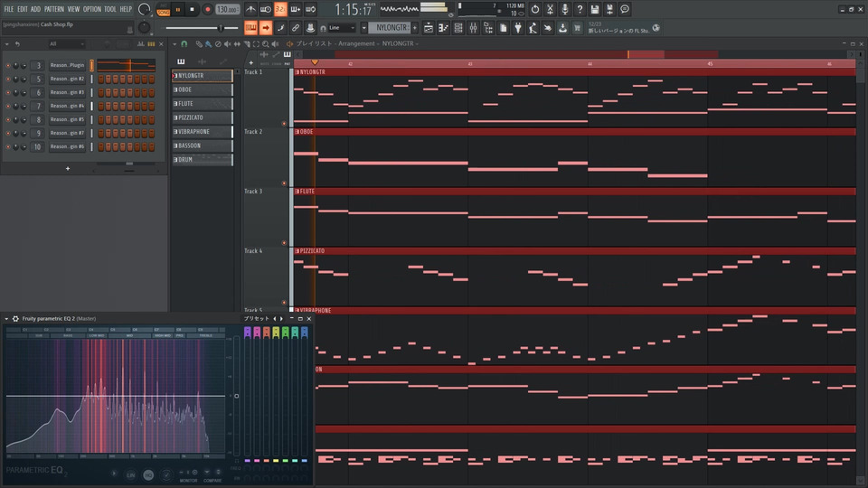This screenshot has width=868, height=488.
Task: Pause playback with the pause button
Action: coord(178,9)
